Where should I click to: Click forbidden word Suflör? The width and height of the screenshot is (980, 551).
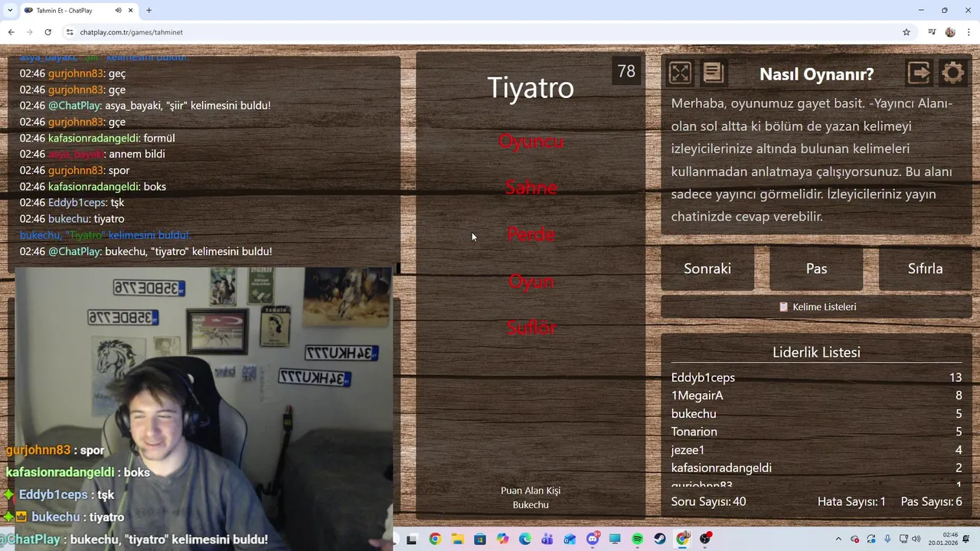[x=531, y=328]
